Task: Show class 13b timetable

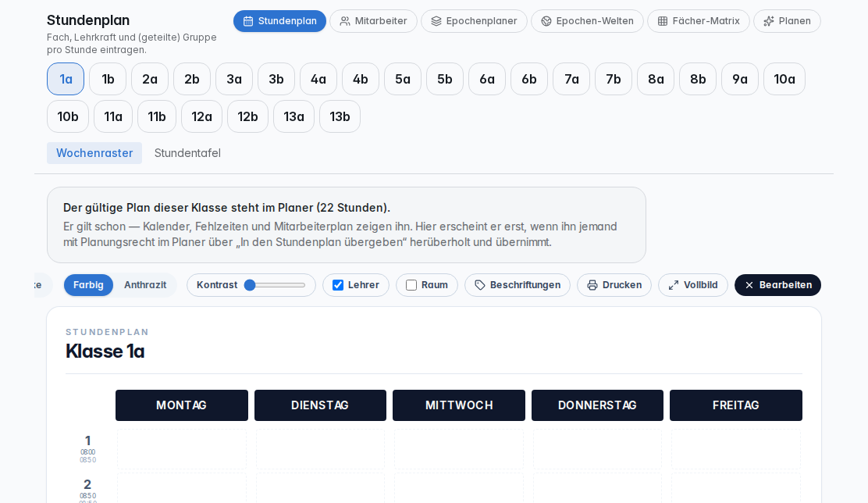Action: click(x=340, y=117)
